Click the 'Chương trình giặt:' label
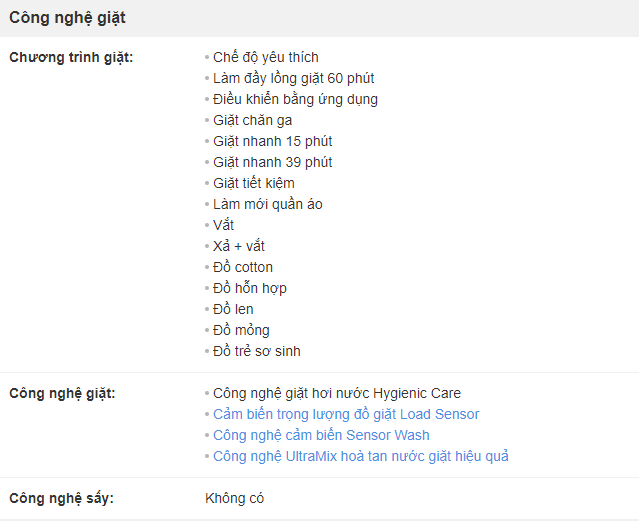This screenshot has width=639, height=521. pos(71,57)
